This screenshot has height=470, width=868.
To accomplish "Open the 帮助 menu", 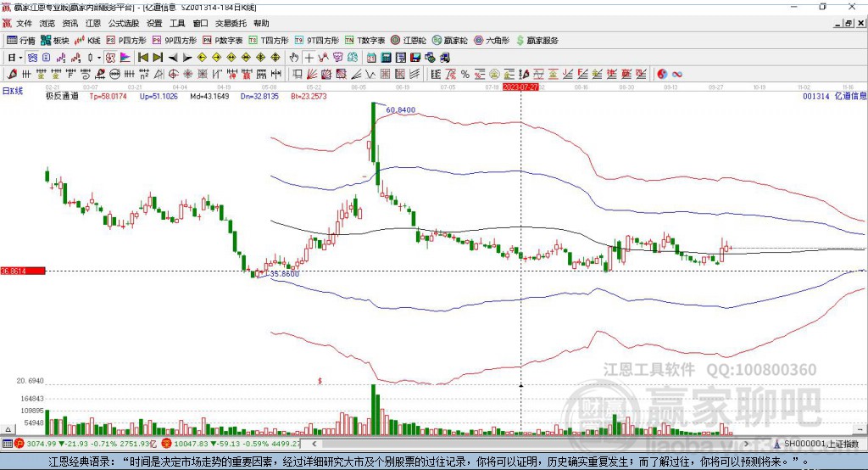I will (261, 23).
